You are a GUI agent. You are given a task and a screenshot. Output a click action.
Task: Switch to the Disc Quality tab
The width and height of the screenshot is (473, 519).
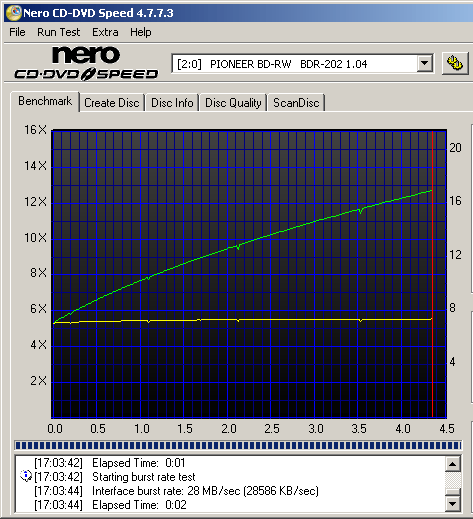(x=233, y=103)
